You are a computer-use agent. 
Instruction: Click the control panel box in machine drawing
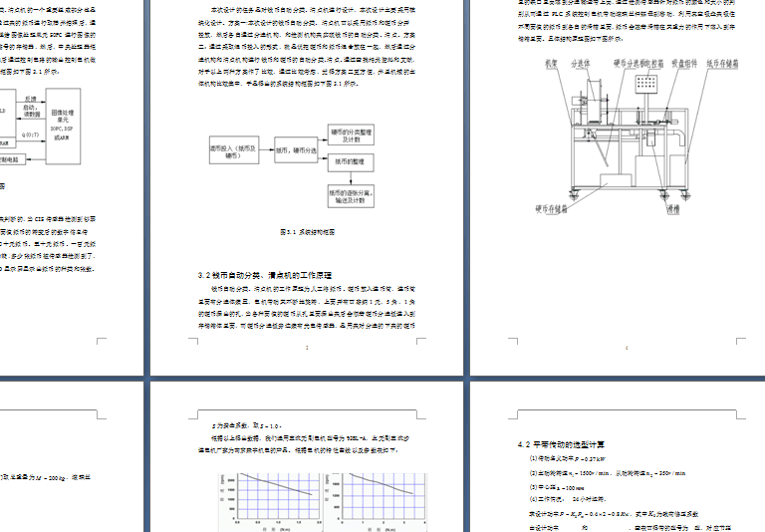(x=646, y=84)
